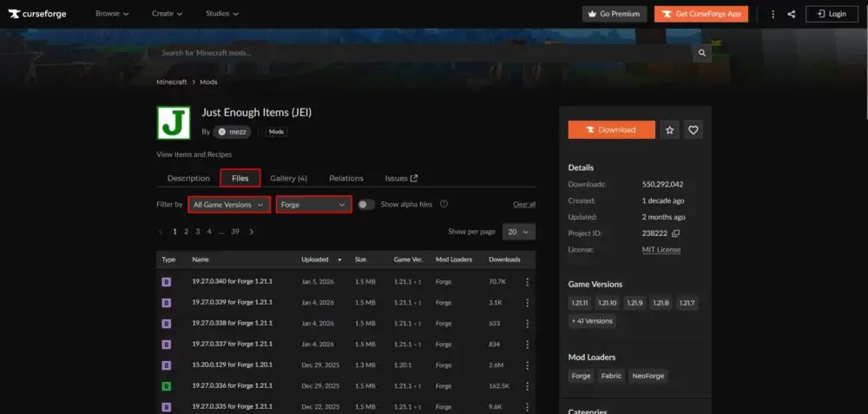Select the 1.21.11 game version tag

point(580,303)
